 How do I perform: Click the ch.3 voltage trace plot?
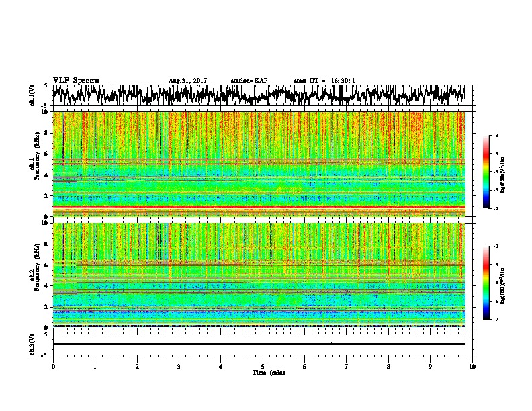coord(264,345)
